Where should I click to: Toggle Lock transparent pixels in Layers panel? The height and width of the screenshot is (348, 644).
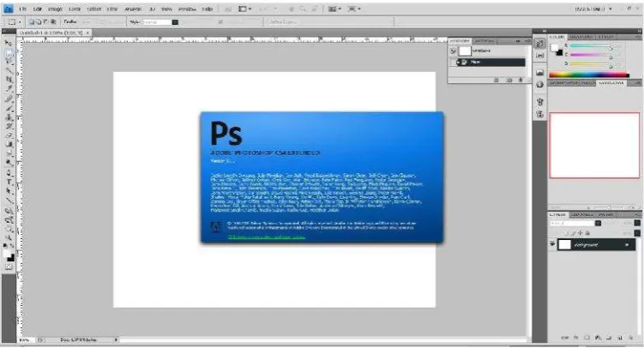[566, 233]
